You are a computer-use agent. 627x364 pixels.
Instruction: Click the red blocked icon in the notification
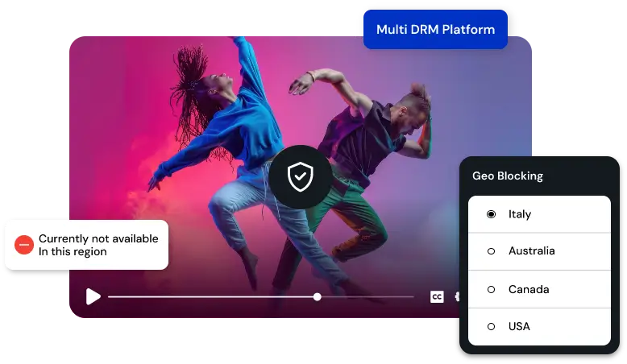[x=24, y=245]
